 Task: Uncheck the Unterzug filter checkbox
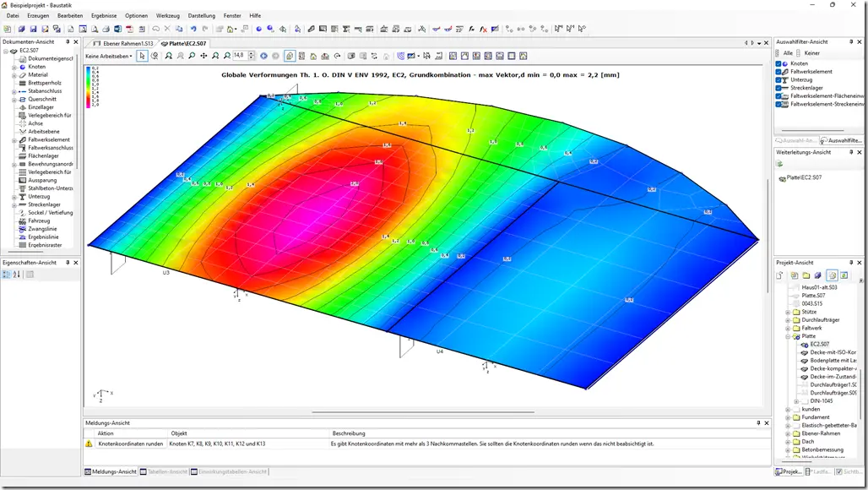click(778, 79)
